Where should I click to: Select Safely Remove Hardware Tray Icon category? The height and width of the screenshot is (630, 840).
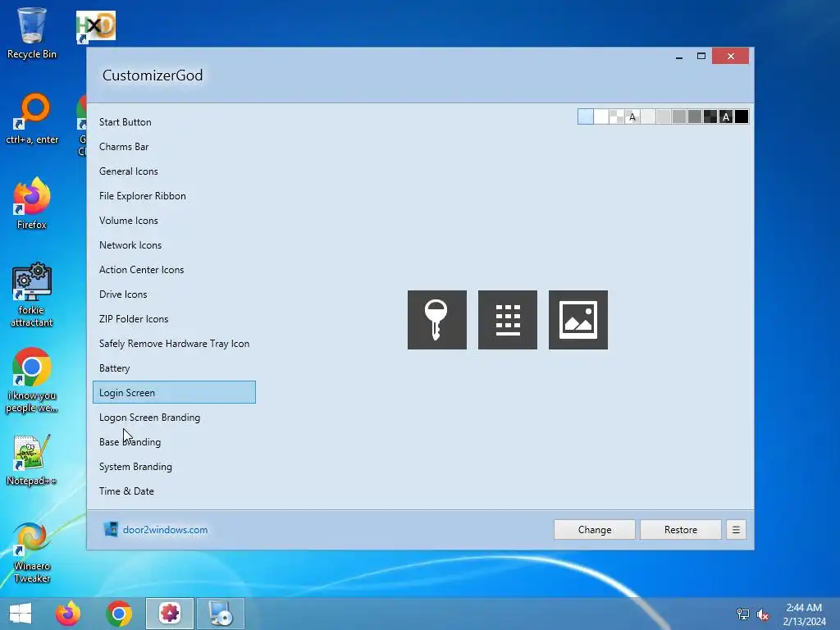[174, 344]
